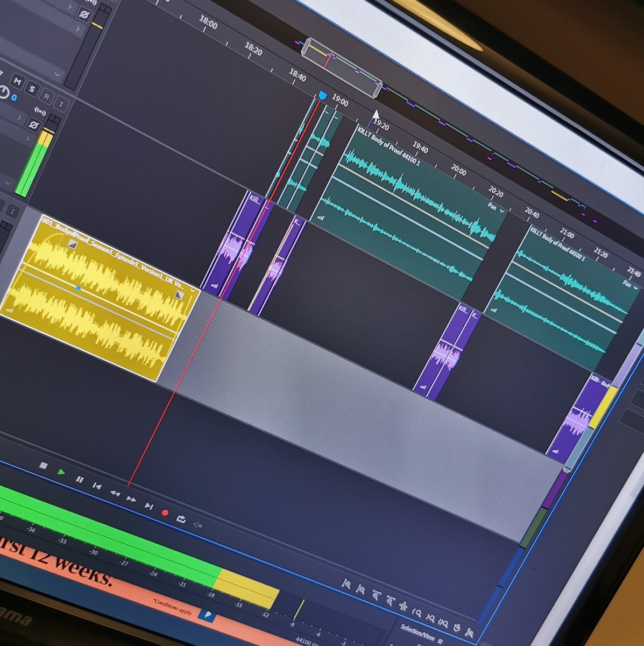The height and width of the screenshot is (646, 644).
Task: Click the last zoom icon in the row
Action: [469, 633]
